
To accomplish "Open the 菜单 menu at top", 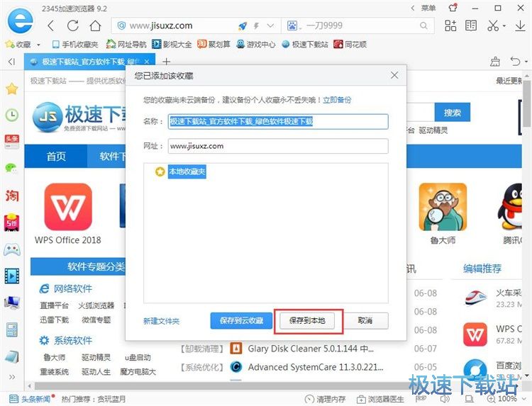I will pos(428,8).
